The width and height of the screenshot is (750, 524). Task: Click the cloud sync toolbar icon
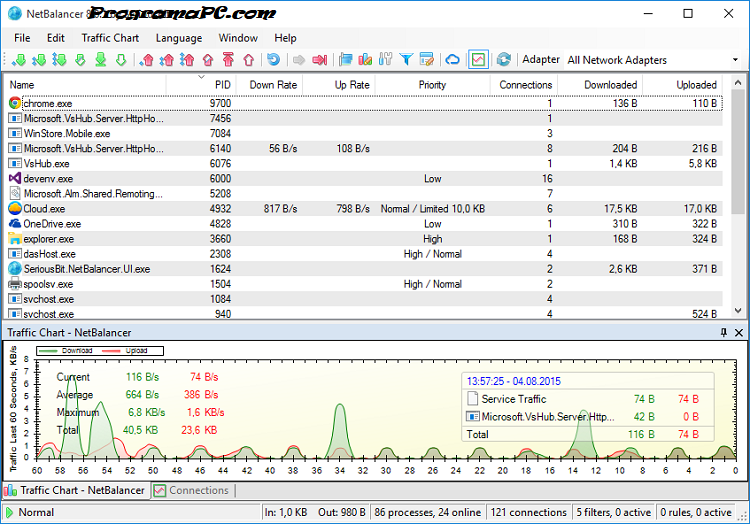[x=453, y=60]
